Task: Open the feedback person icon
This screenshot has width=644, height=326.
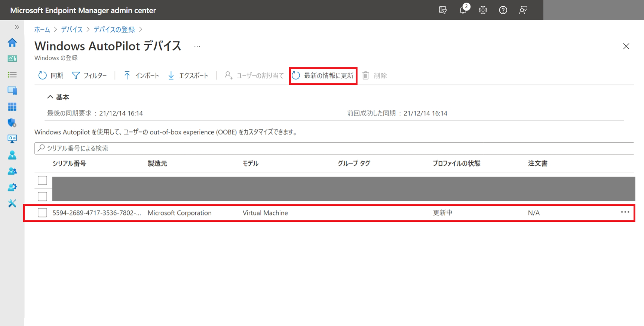Action: click(523, 10)
